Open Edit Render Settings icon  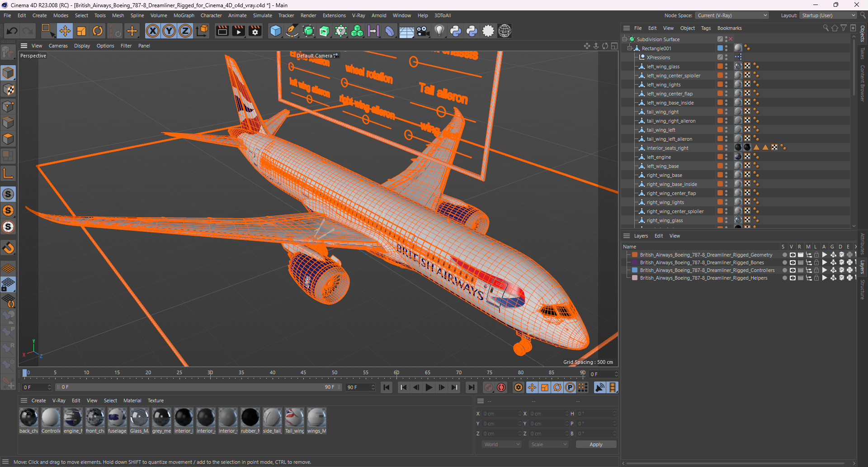pos(255,31)
